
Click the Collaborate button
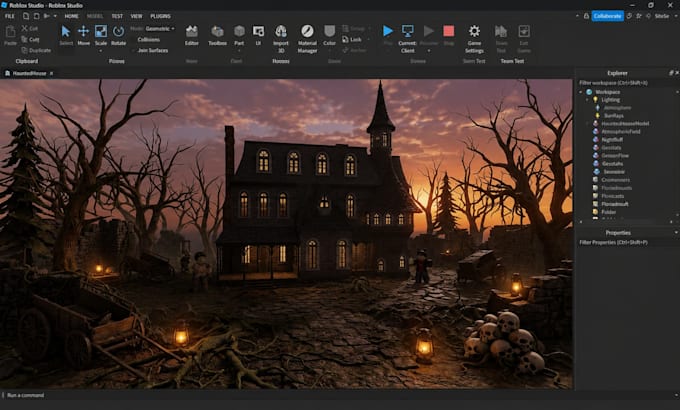(608, 16)
